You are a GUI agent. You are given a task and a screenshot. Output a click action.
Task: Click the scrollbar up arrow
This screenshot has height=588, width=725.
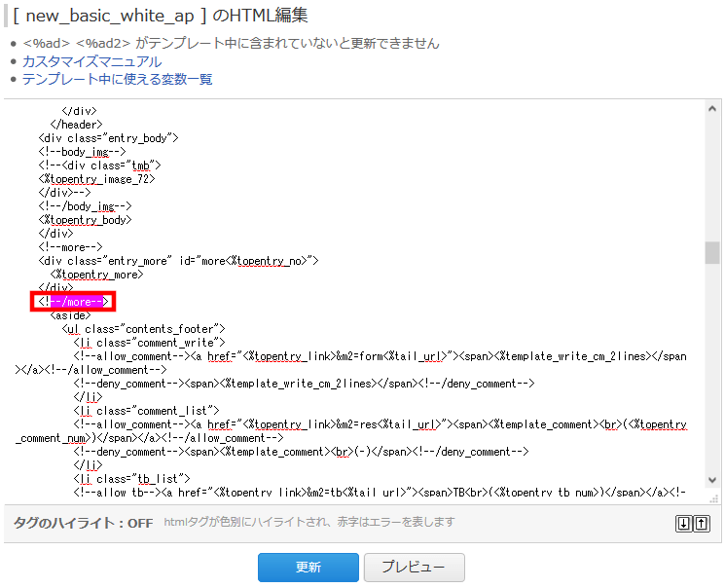[712, 109]
